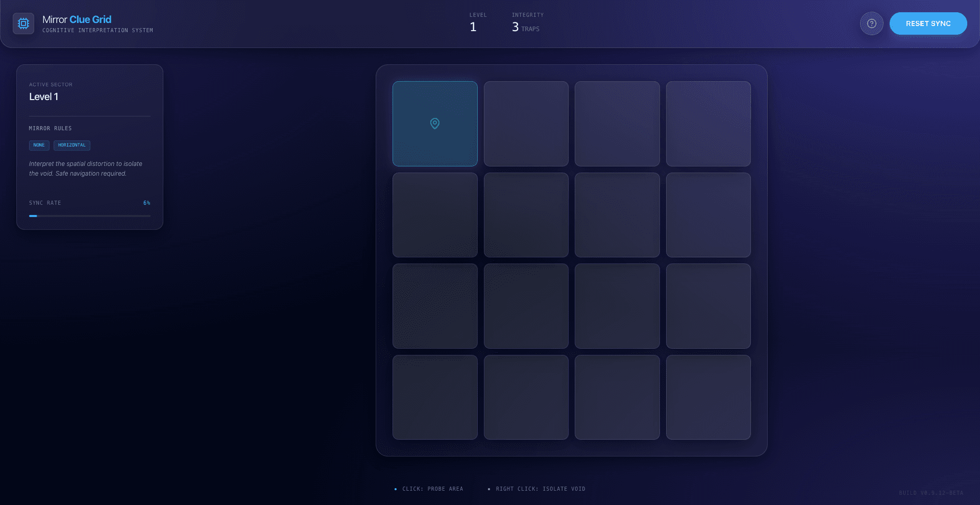980x505 pixels.
Task: Click the location pin in the highlighted tile
Action: click(x=435, y=124)
